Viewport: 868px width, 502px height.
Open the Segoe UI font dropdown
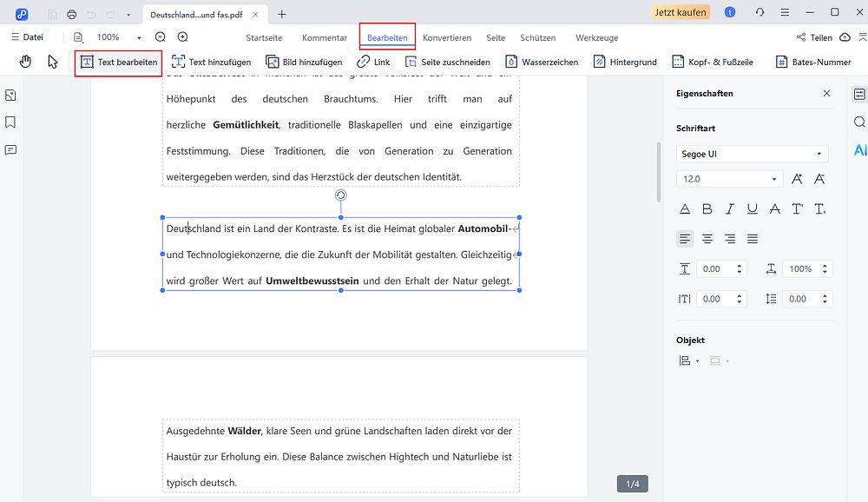click(x=752, y=154)
